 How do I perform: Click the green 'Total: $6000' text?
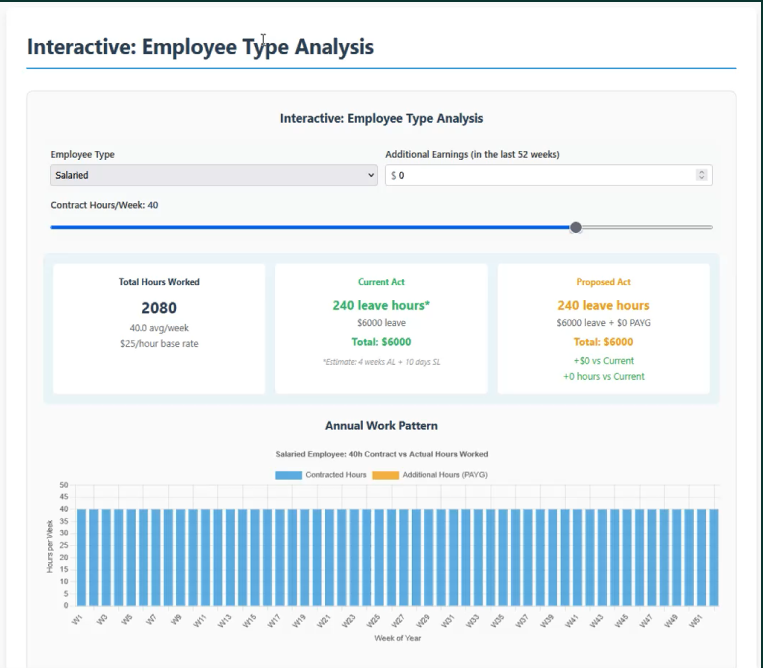point(381,342)
